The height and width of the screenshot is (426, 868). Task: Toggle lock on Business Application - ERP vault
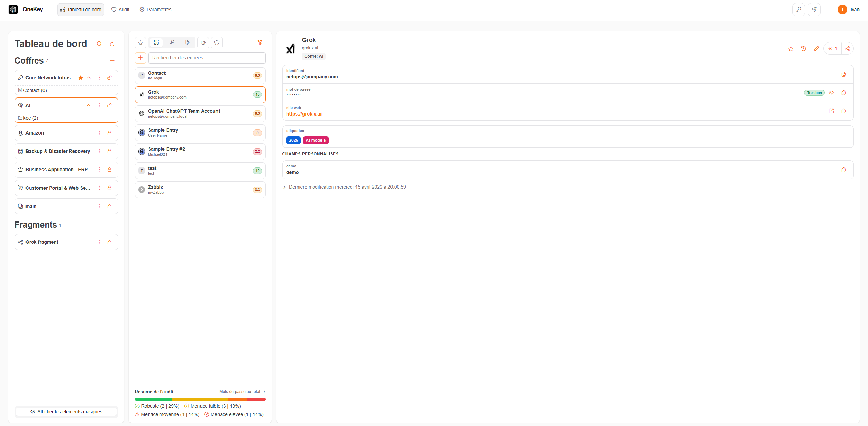click(x=109, y=170)
